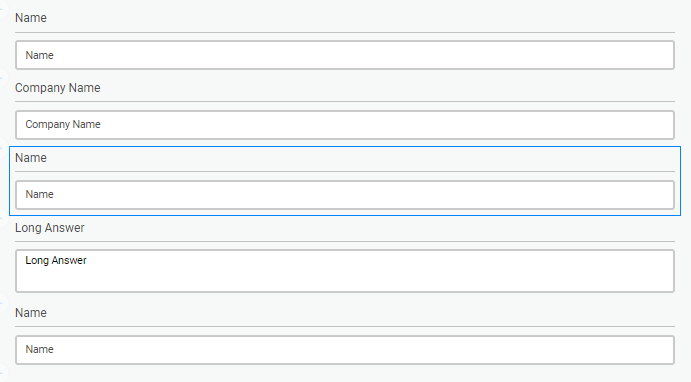Focus the Name input inside blue-outlined block
691x382 pixels.
coord(345,195)
